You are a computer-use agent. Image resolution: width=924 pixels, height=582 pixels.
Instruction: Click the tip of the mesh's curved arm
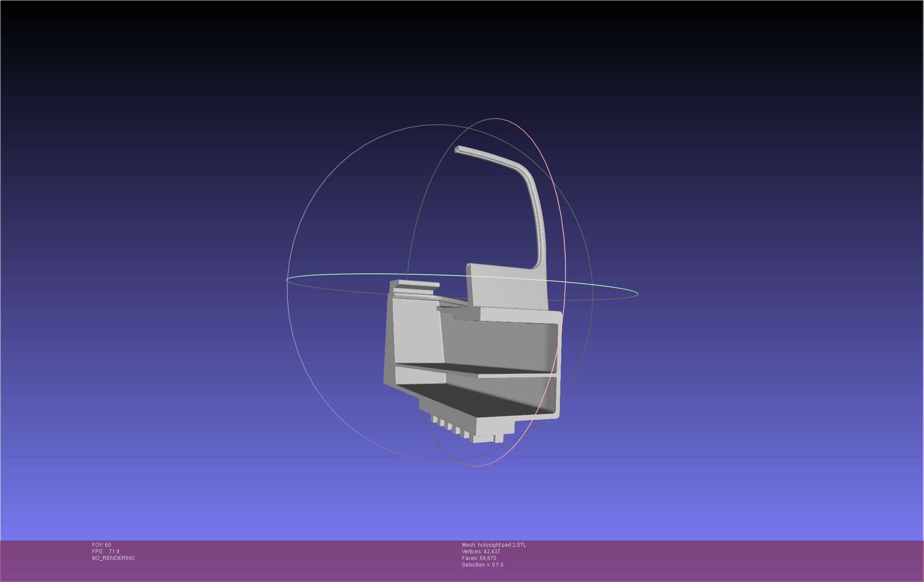458,150
